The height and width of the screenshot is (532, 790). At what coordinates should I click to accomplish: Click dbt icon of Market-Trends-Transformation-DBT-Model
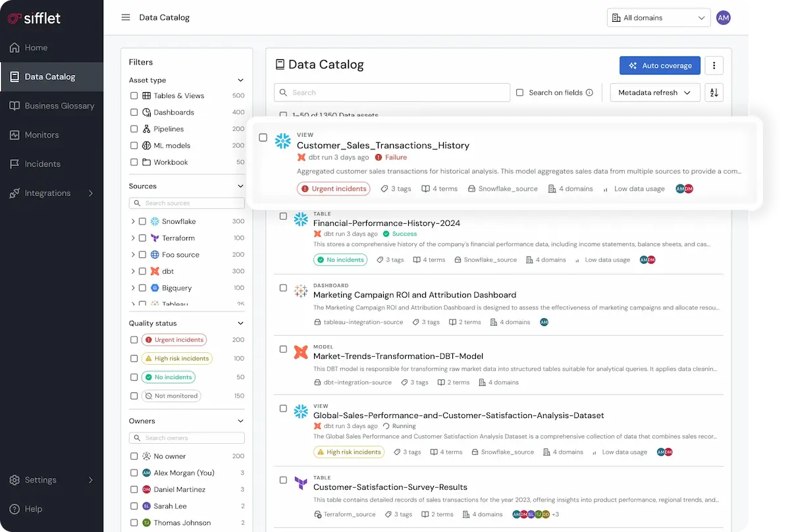301,352
